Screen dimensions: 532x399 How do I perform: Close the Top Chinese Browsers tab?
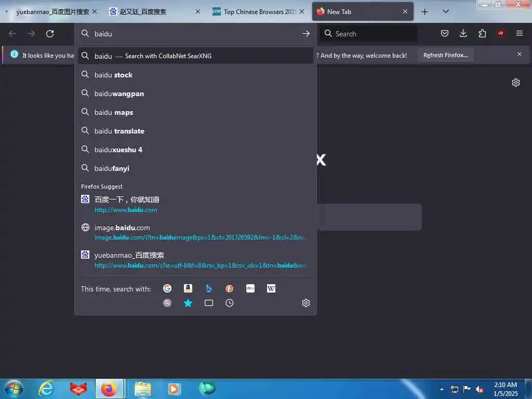(x=302, y=11)
